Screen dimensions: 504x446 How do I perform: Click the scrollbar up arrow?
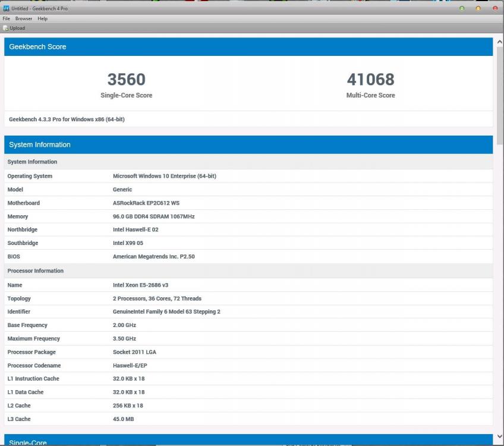(499, 42)
